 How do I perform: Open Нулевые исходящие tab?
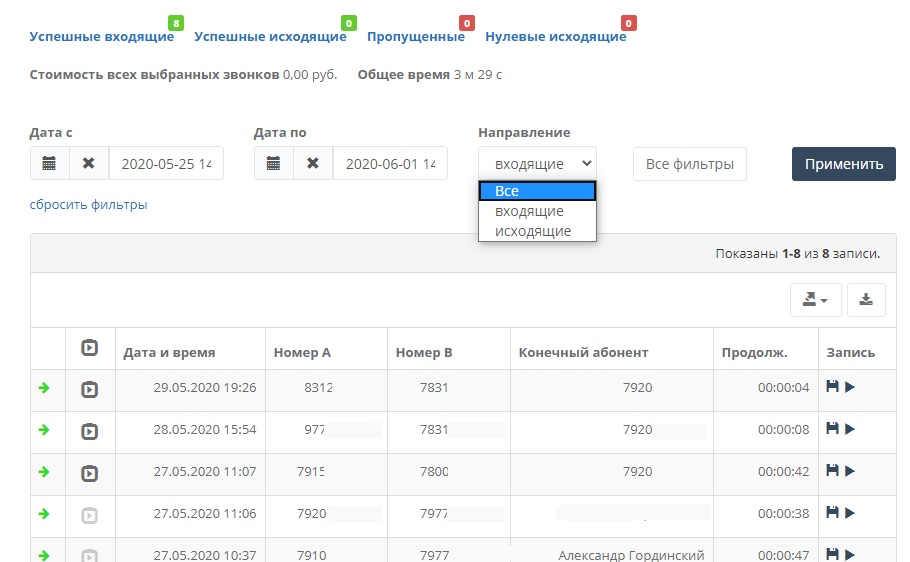[555, 37]
